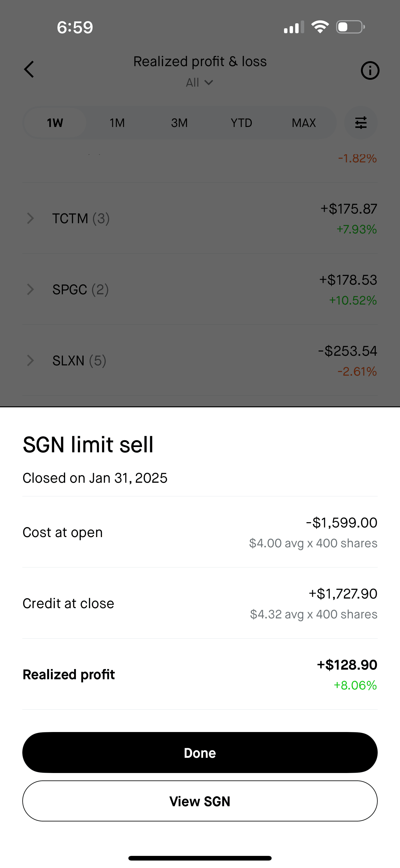
Task: Open the All accounts dropdown
Action: tap(199, 83)
